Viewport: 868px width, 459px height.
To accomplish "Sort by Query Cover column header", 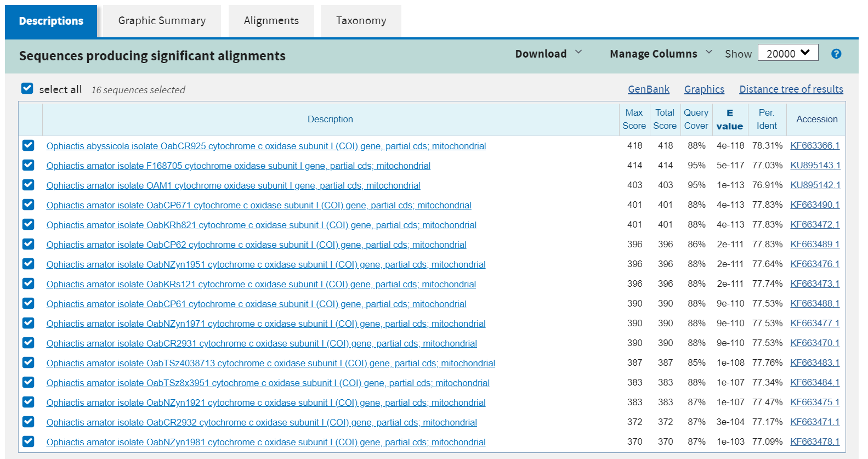I will pyautogui.click(x=696, y=119).
